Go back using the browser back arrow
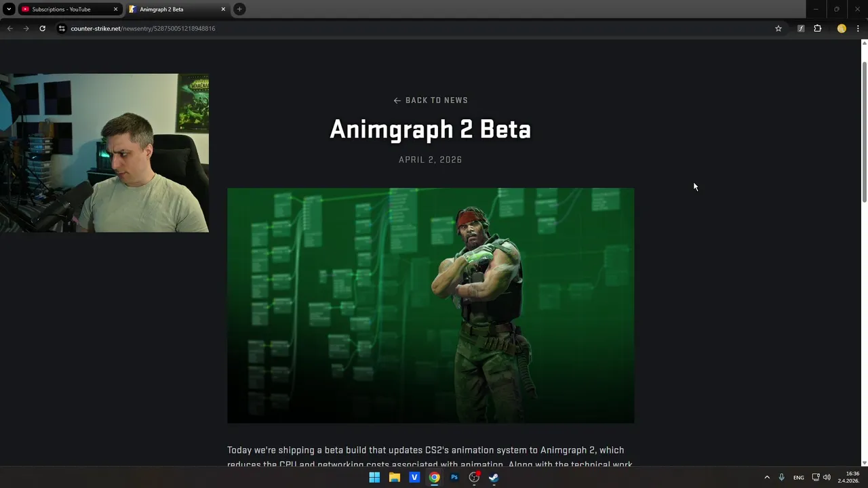 coord(9,28)
